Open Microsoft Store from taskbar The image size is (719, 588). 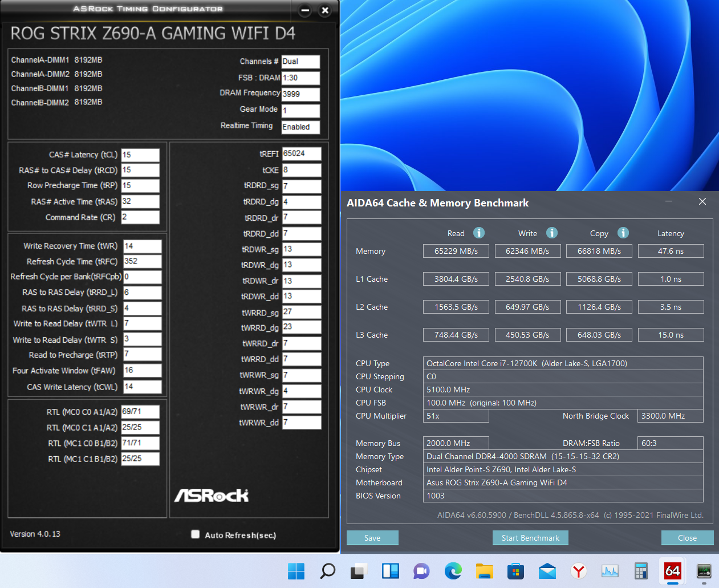516,571
